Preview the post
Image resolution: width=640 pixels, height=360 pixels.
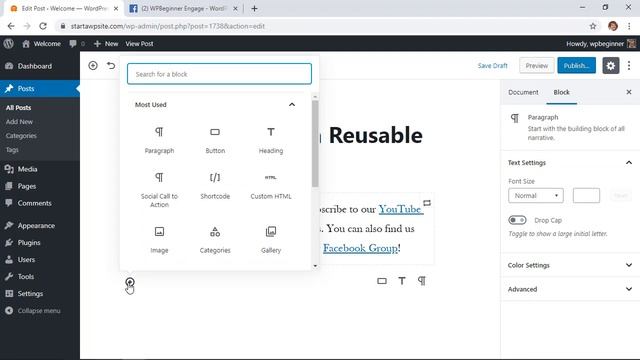click(x=537, y=65)
